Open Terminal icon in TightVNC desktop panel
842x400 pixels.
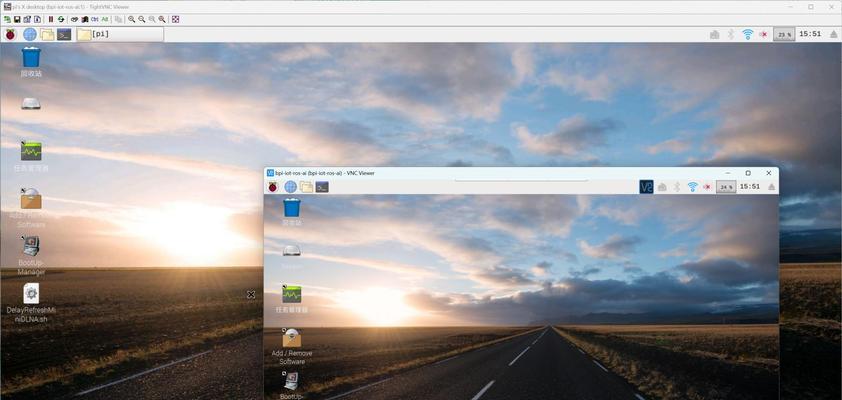point(64,34)
